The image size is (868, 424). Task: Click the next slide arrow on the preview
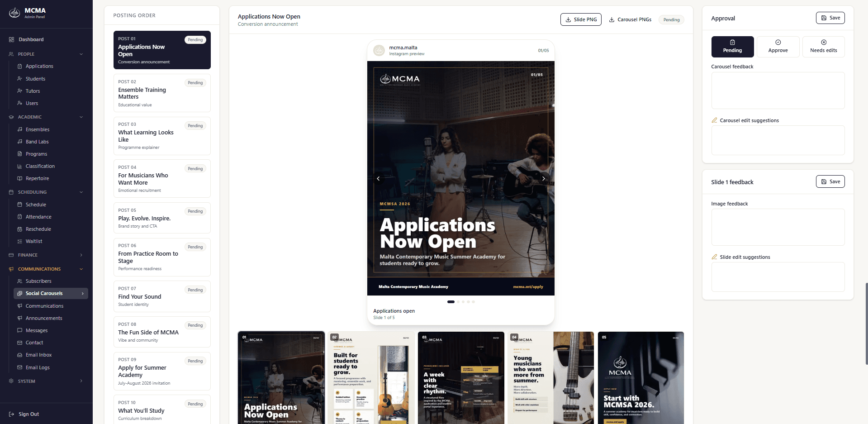coord(543,178)
